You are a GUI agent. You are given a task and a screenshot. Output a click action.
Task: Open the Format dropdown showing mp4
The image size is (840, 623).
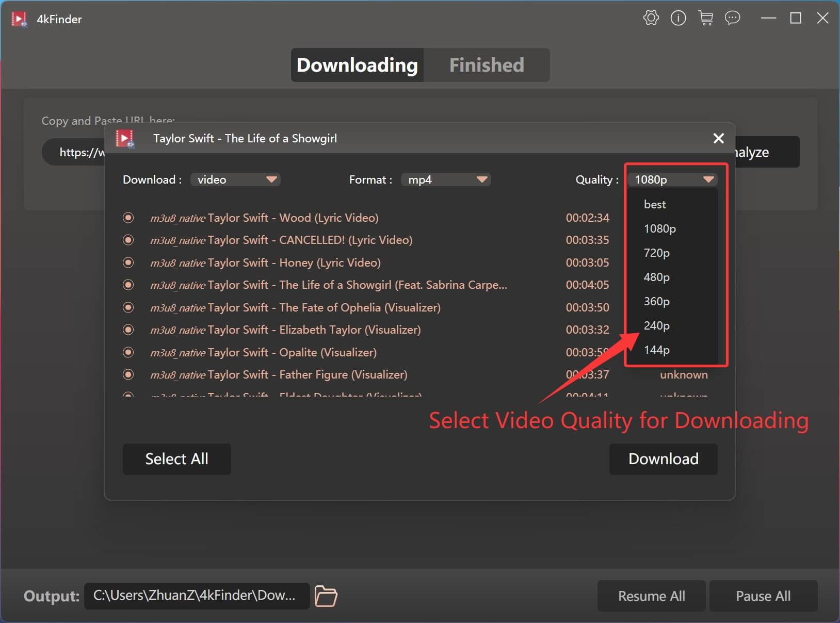(446, 179)
